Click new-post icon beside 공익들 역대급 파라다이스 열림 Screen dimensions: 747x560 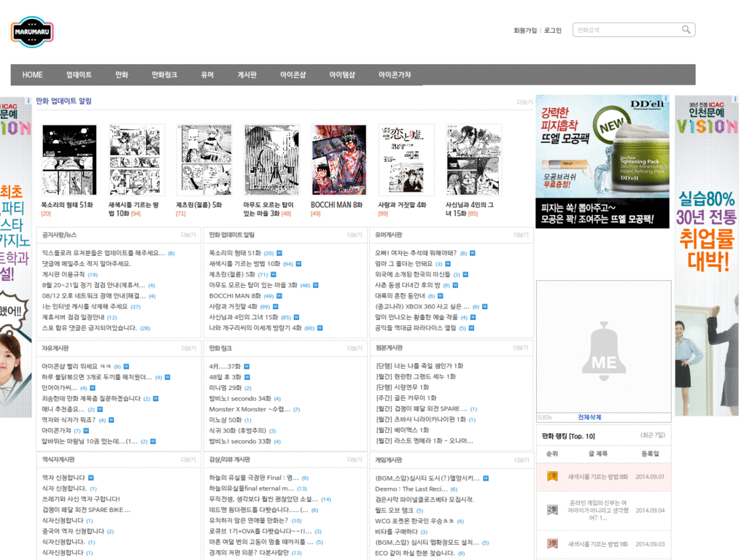click(x=472, y=327)
